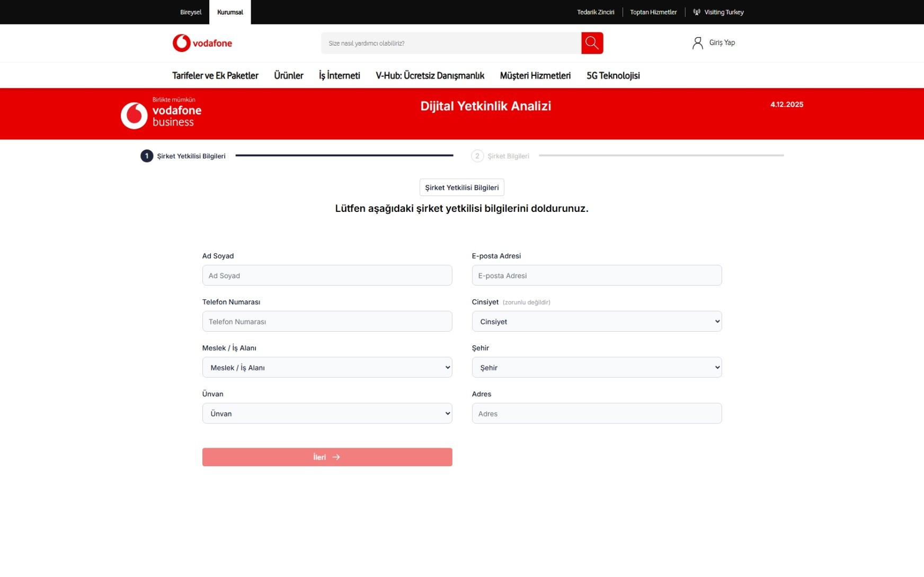Click the user profile icon
This screenshot has width=924, height=577.
(x=697, y=43)
